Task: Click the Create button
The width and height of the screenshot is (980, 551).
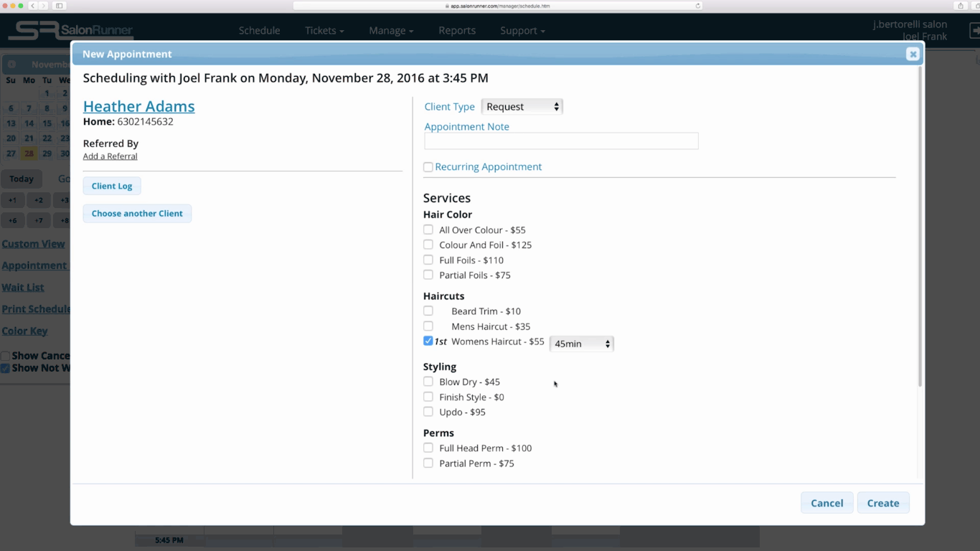Action: (883, 503)
